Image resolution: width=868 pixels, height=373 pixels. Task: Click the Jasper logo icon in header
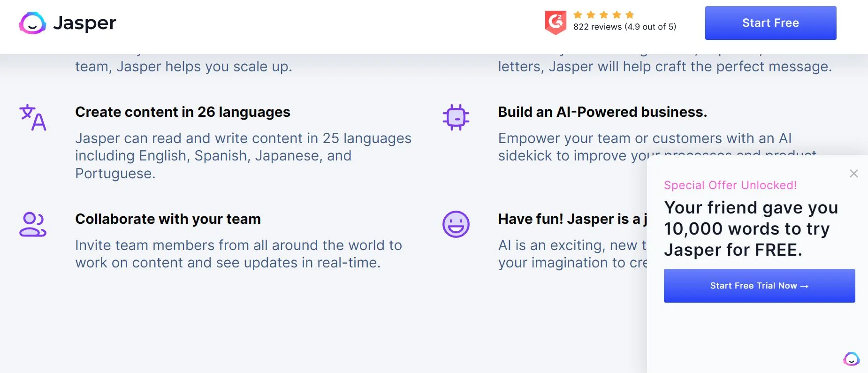click(x=32, y=23)
